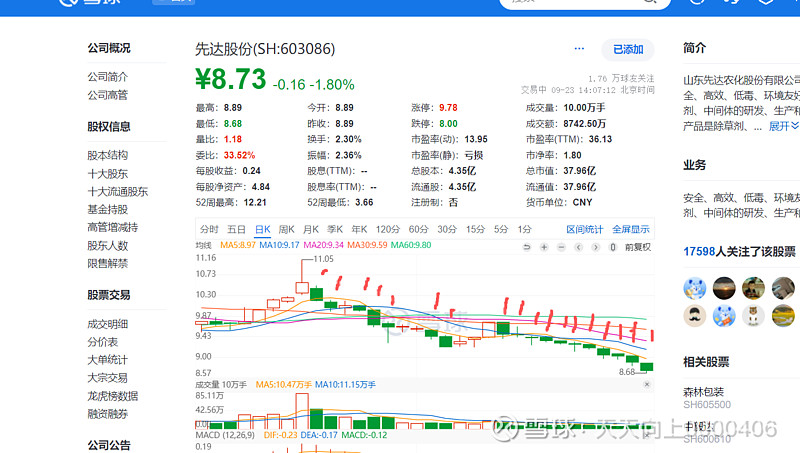Open 融资融券 in sidebar
The height and width of the screenshot is (453, 800).
coord(108,414)
